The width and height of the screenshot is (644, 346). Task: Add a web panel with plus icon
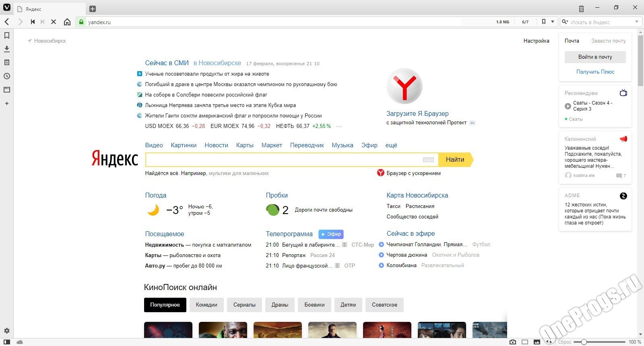(x=7, y=103)
